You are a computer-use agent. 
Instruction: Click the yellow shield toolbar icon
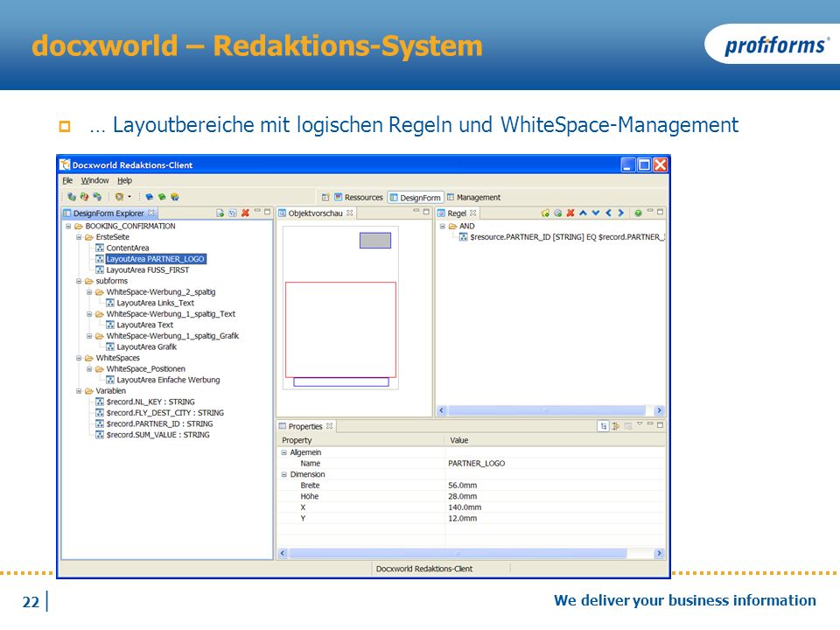tap(120, 197)
